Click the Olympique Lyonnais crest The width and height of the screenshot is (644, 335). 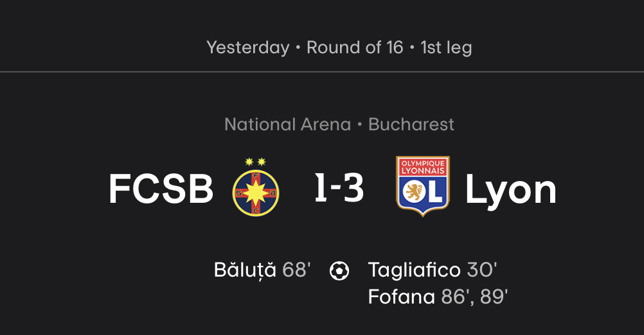pyautogui.click(x=422, y=186)
